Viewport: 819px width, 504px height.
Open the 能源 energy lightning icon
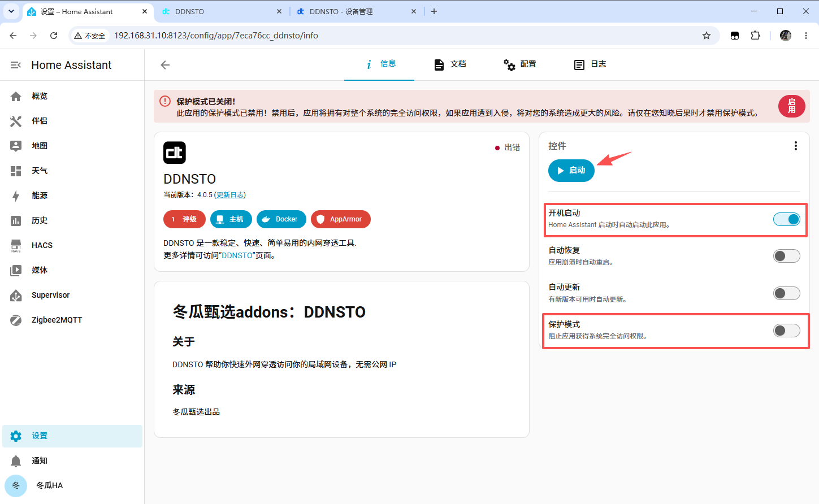[x=16, y=195]
